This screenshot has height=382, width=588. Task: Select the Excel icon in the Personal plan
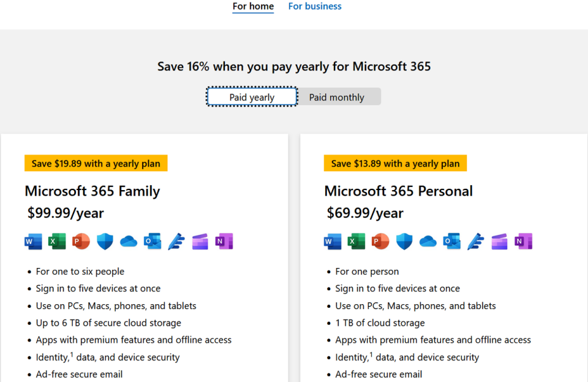click(x=356, y=241)
